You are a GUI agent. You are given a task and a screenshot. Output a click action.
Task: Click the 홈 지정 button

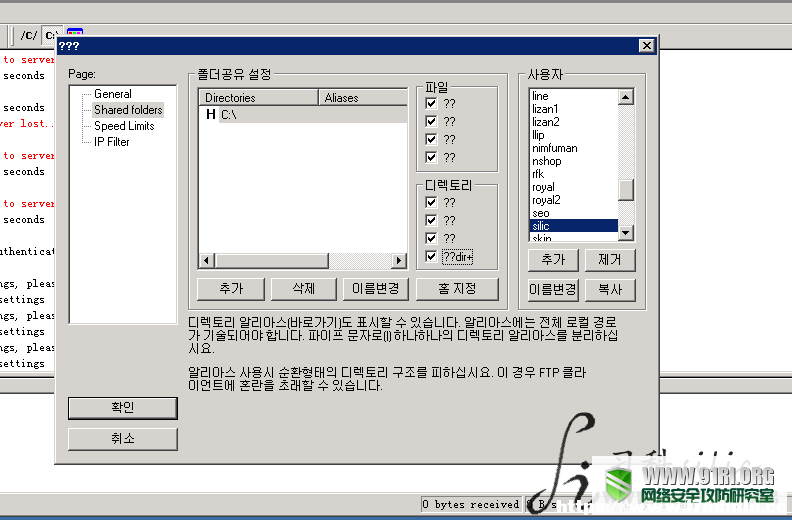click(x=457, y=289)
